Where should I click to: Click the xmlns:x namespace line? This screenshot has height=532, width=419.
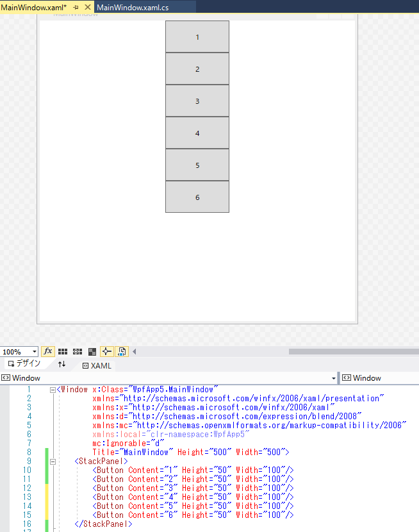[213, 408]
